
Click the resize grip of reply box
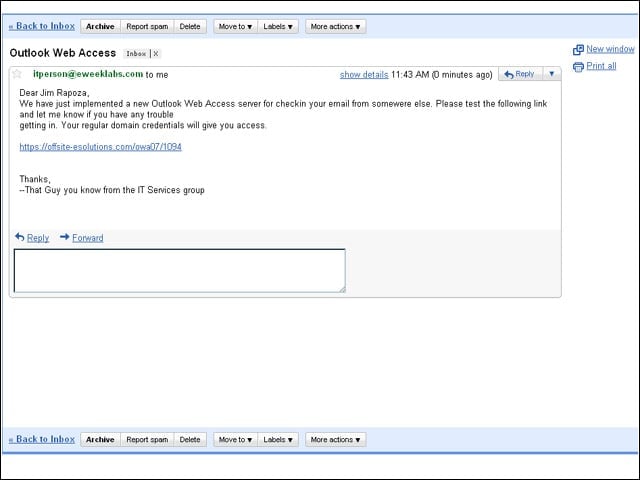click(x=342, y=289)
